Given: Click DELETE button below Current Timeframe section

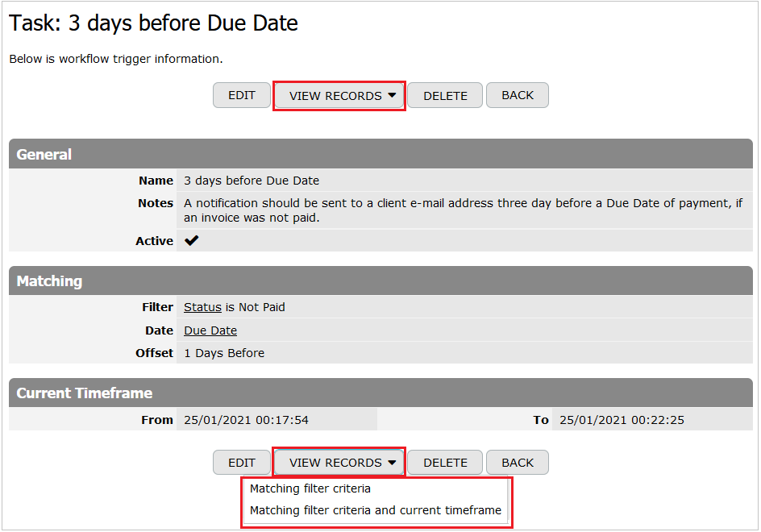Looking at the screenshot, I should point(445,463).
